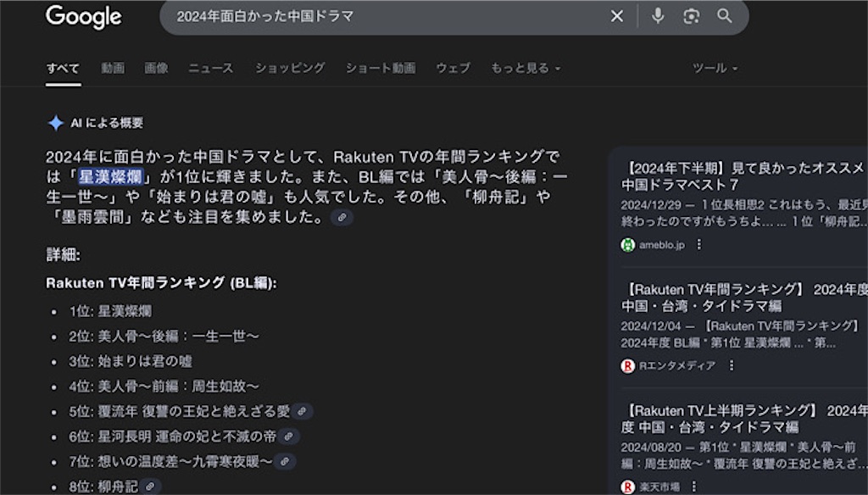
Task: Click the 4位: 美人骨〜前編 list item
Action: [164, 386]
